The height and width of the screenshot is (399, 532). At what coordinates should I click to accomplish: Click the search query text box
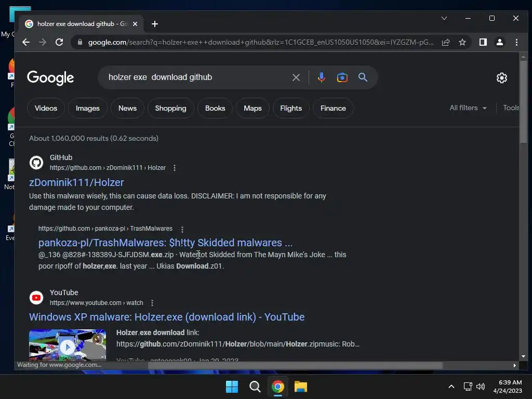click(197, 77)
